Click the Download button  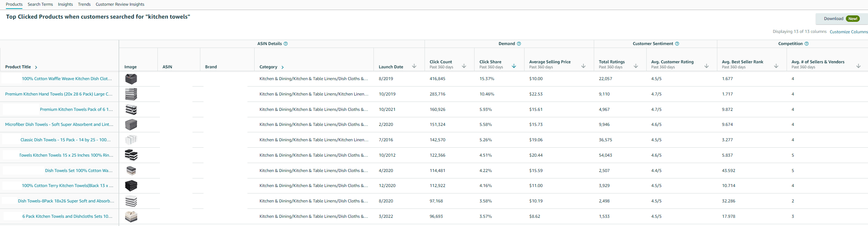tap(842, 19)
